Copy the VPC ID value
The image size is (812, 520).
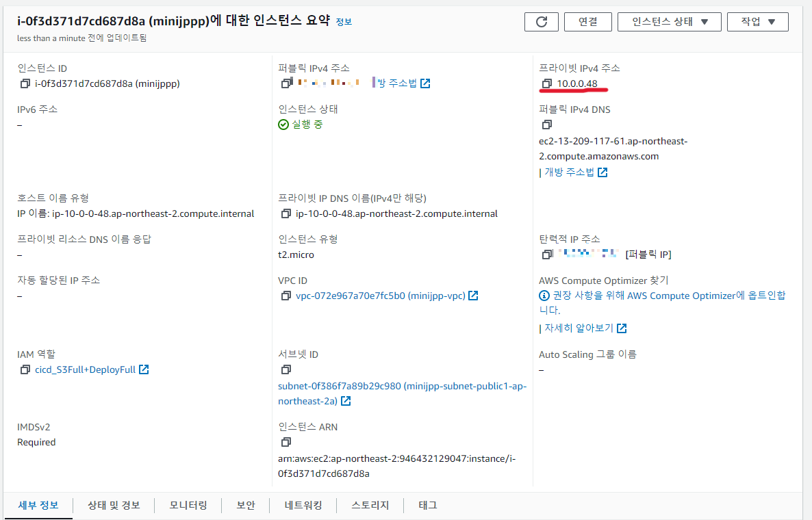[286, 296]
